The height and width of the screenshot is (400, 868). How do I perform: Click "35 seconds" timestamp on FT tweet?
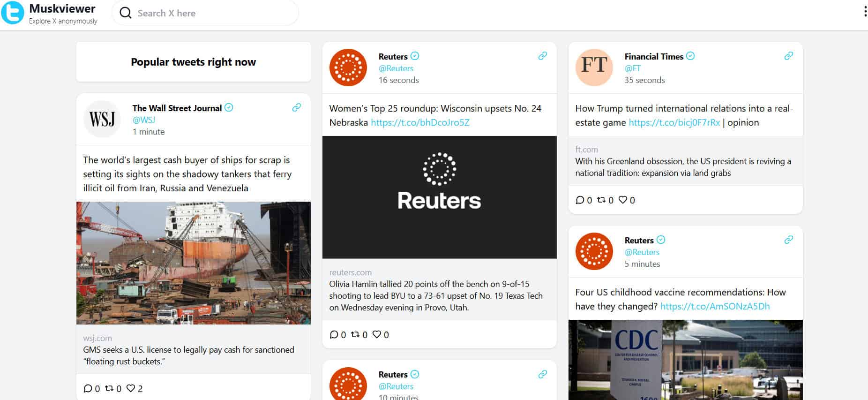tap(644, 80)
